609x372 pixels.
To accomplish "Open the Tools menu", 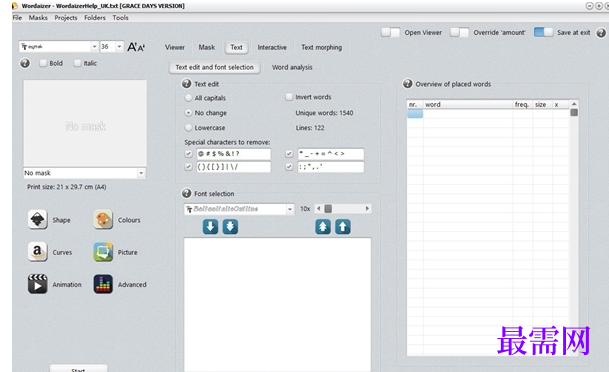I will click(120, 18).
